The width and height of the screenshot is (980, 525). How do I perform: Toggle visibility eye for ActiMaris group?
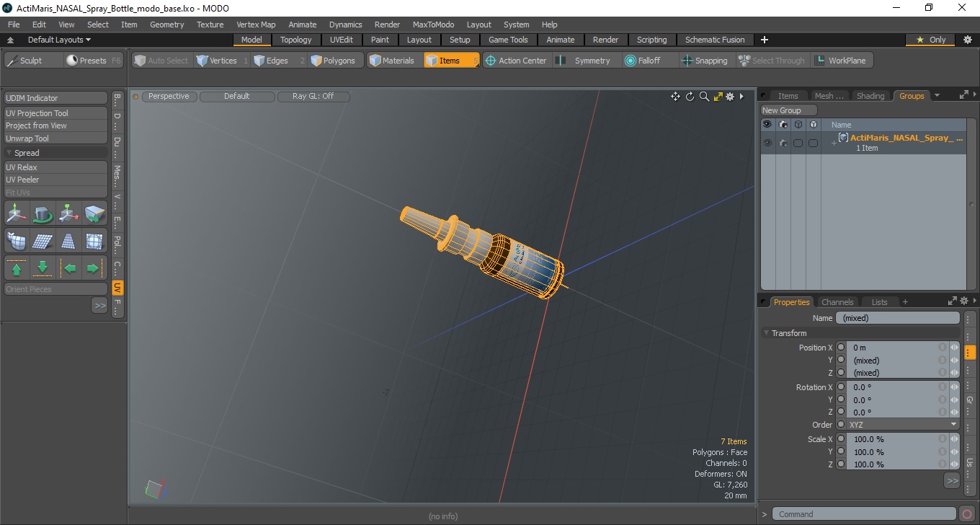[x=767, y=143]
